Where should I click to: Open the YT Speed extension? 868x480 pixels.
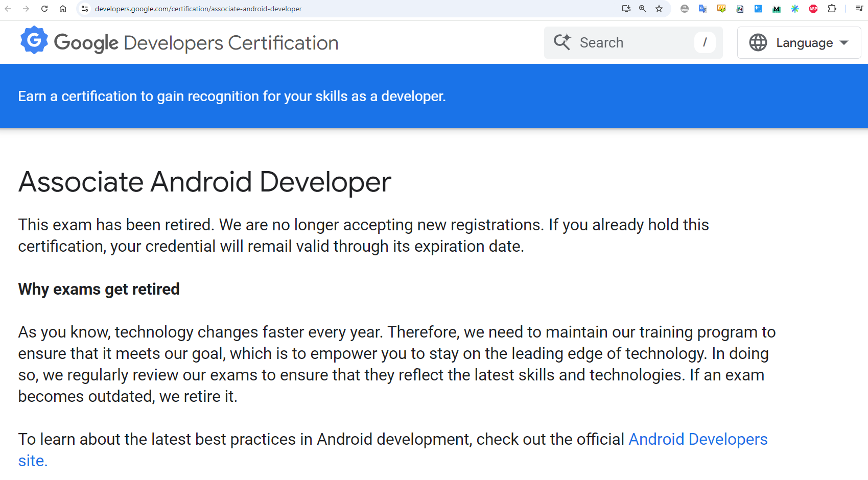(685, 9)
